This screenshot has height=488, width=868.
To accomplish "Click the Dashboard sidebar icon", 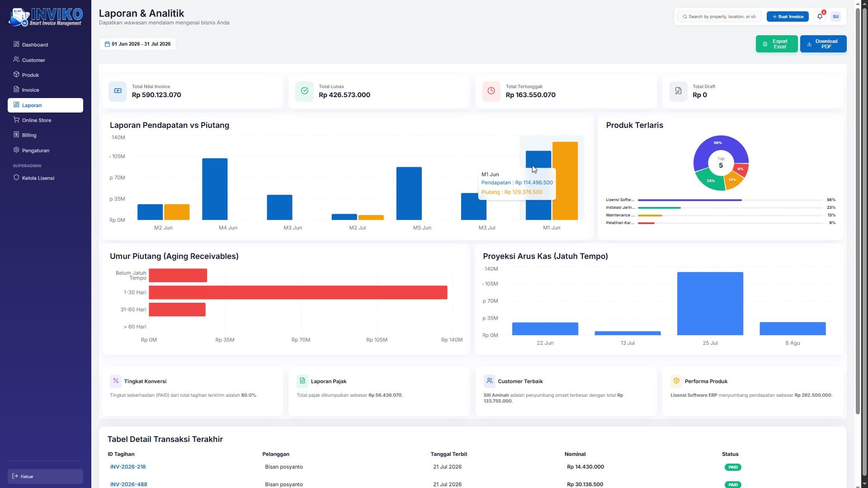I will tap(16, 44).
